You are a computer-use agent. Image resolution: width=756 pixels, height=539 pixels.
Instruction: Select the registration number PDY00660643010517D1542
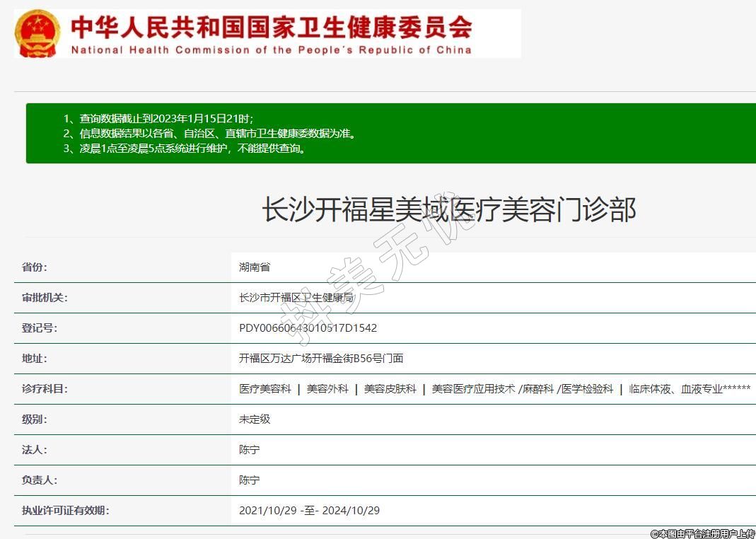tap(308, 328)
